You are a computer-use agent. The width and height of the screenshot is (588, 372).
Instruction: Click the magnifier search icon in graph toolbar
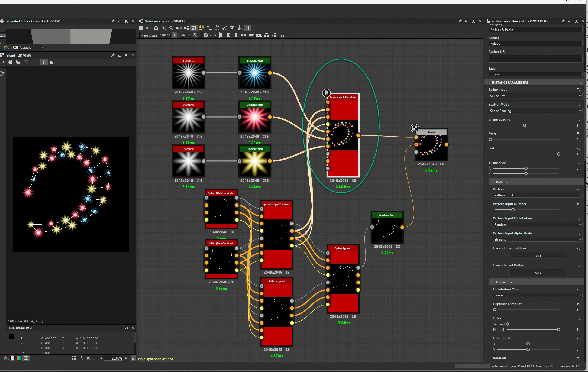coord(171,28)
